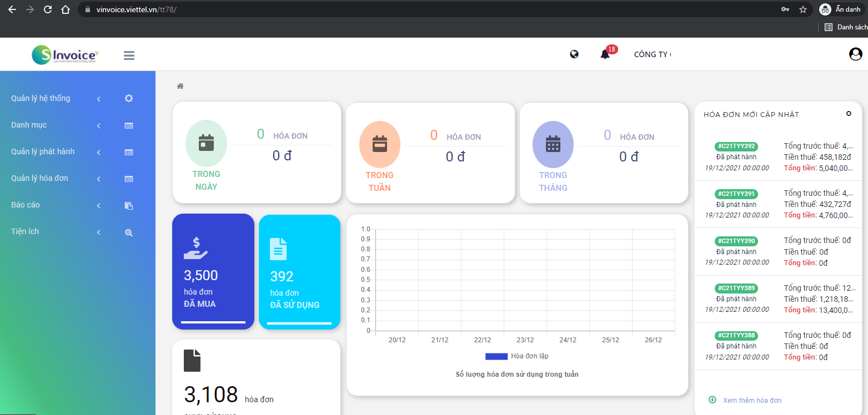Click Xem thêm hóa đơn link
The width and height of the screenshot is (868, 415).
pos(752,400)
